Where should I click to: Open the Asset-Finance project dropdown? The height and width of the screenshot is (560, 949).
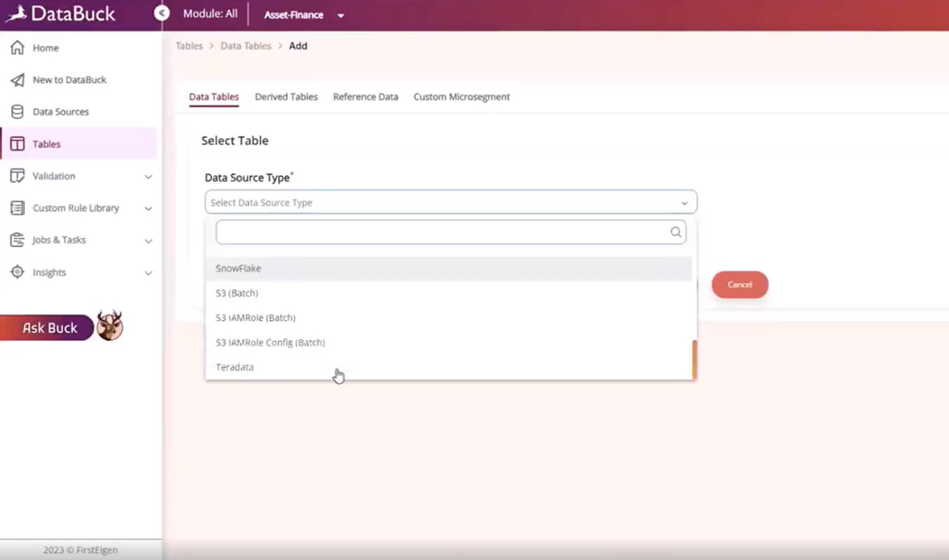coord(304,15)
